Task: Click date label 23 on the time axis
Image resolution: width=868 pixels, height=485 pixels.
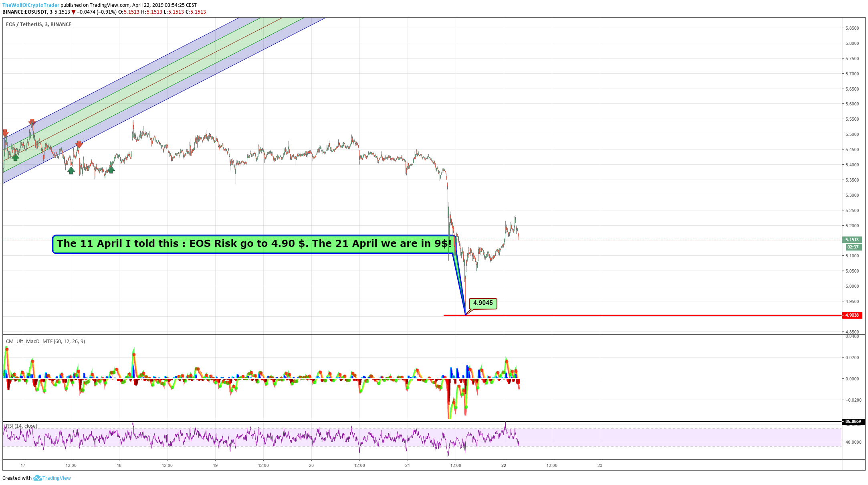Action: (x=600, y=465)
